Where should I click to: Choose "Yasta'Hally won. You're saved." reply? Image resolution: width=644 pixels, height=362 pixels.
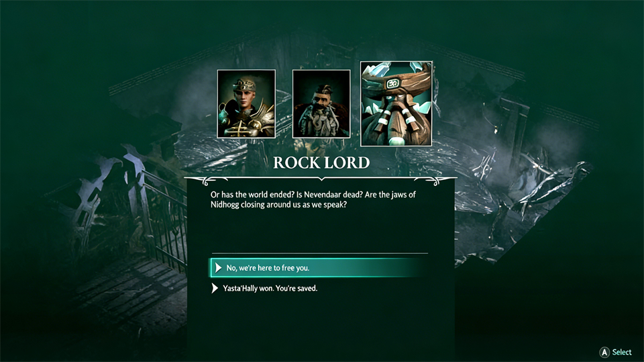point(270,288)
